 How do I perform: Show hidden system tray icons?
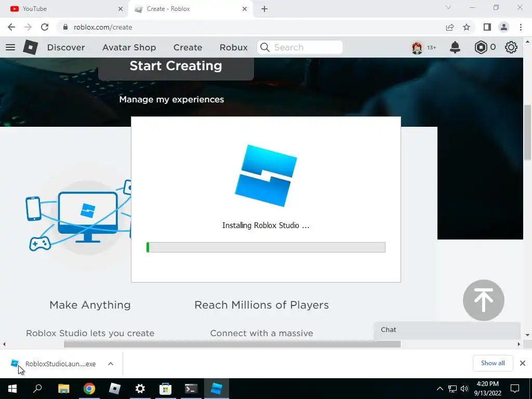click(x=440, y=389)
